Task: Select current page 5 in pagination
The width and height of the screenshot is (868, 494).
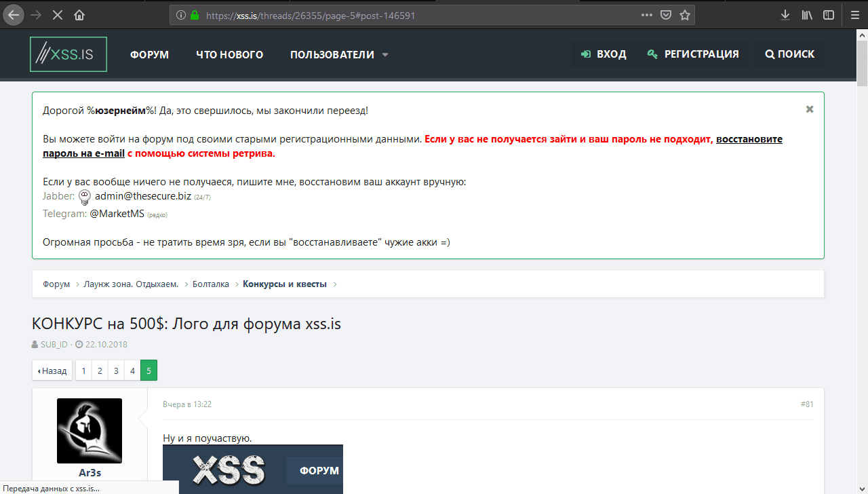Action: pyautogui.click(x=149, y=370)
